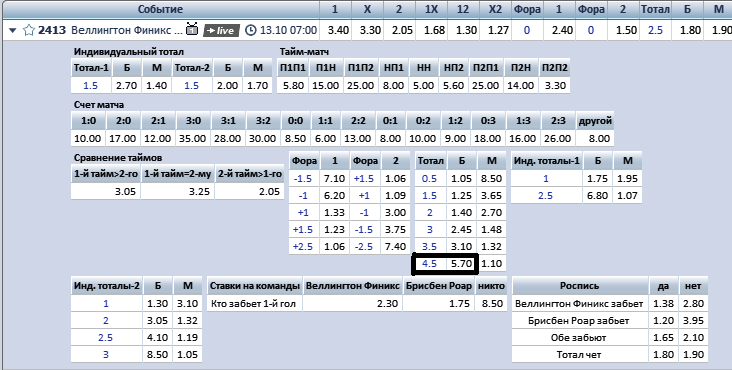Image resolution: width=732 pixels, height=370 pixels.
Task: Select Веллингтон Финикс забьет да 1.38
Action: (x=663, y=304)
